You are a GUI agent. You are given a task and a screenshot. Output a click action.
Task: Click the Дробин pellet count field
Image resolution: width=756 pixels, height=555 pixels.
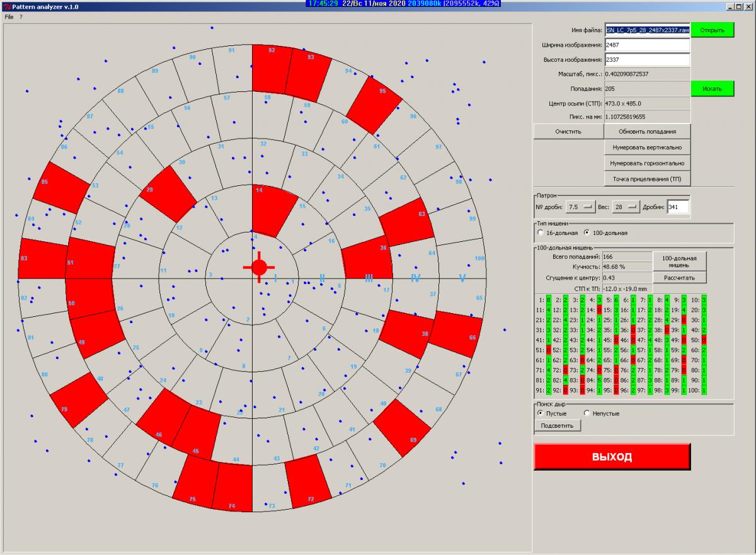click(678, 207)
